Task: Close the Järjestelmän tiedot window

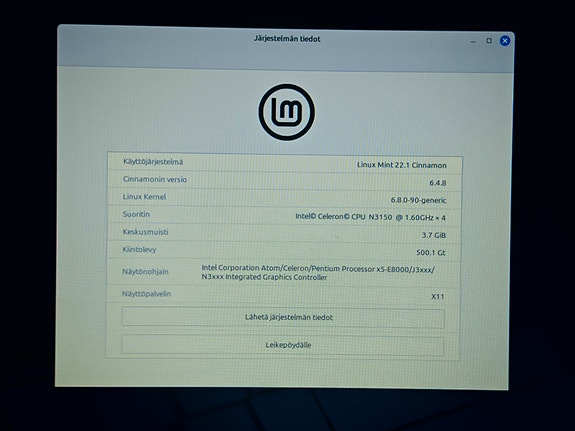Action: [505, 41]
